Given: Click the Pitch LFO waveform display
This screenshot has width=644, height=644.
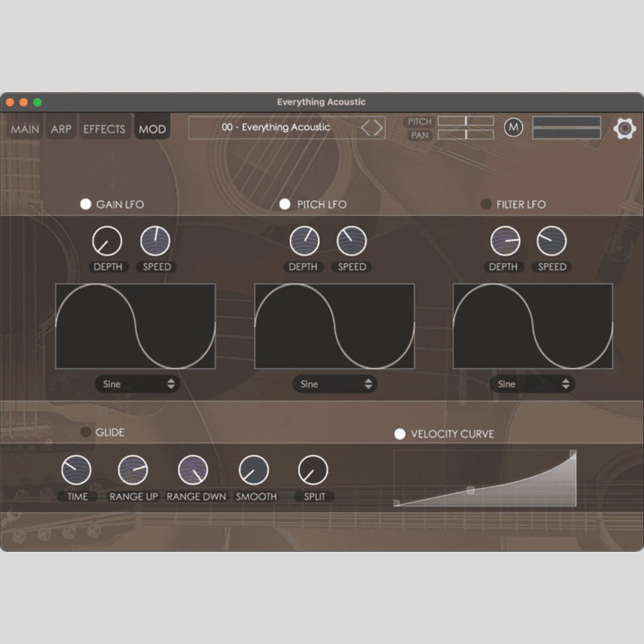Looking at the screenshot, I should pyautogui.click(x=334, y=326).
